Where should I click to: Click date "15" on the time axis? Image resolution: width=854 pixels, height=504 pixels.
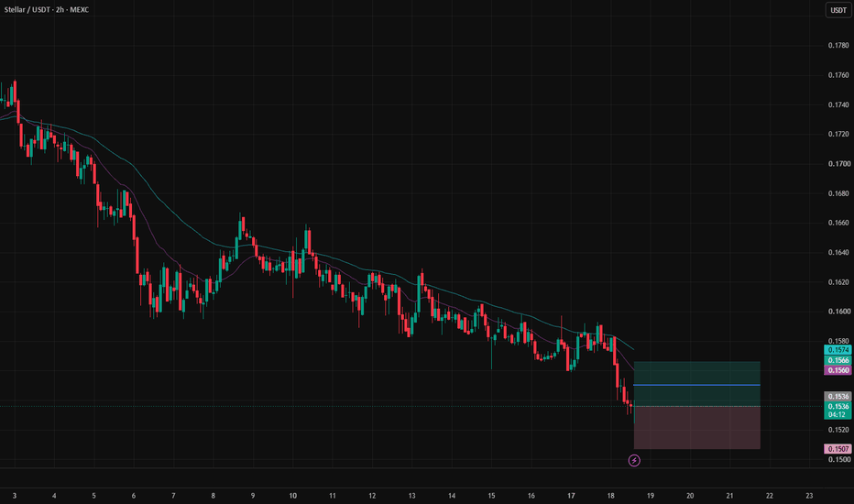pos(491,496)
